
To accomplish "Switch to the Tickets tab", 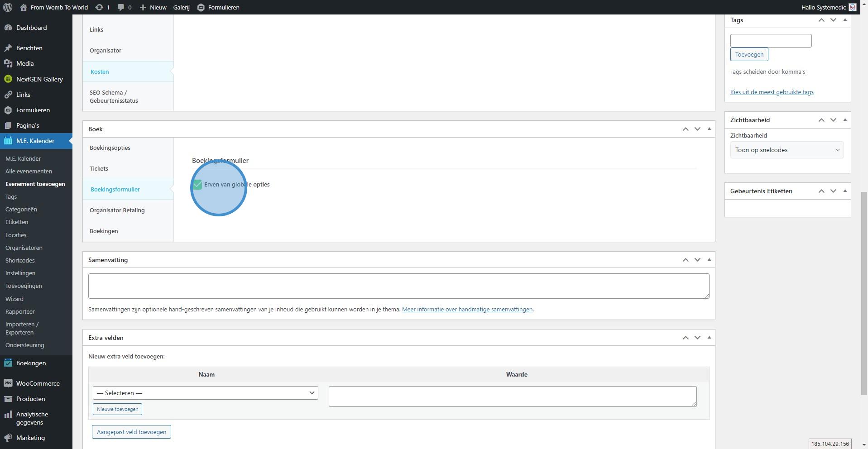I will tap(99, 168).
